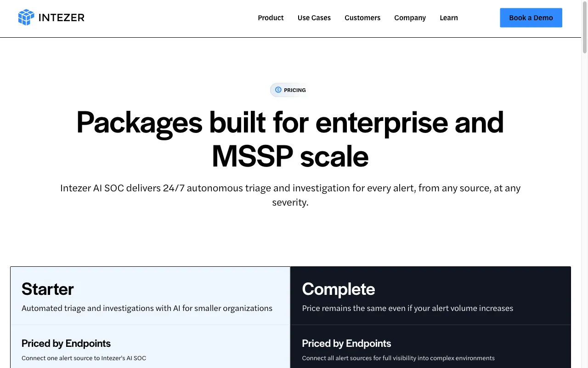Click the Intezer cube logo icon
Image resolution: width=588 pixels, height=368 pixels.
coord(26,17)
